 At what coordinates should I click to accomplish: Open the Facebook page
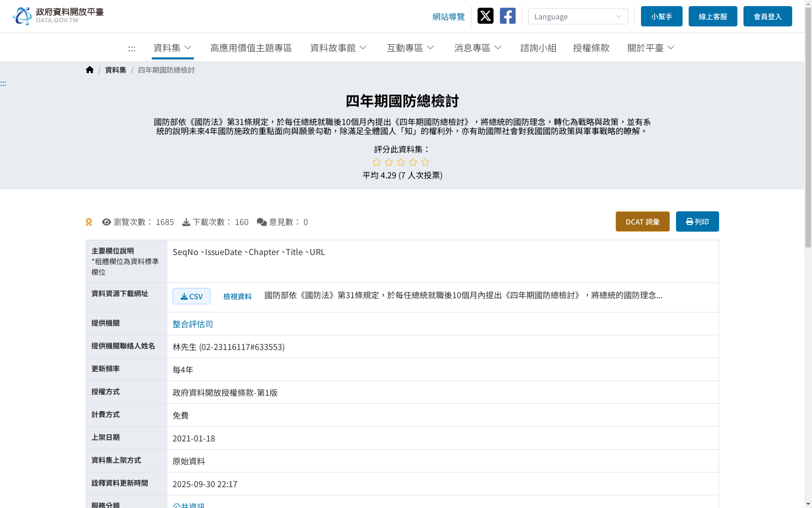(507, 16)
